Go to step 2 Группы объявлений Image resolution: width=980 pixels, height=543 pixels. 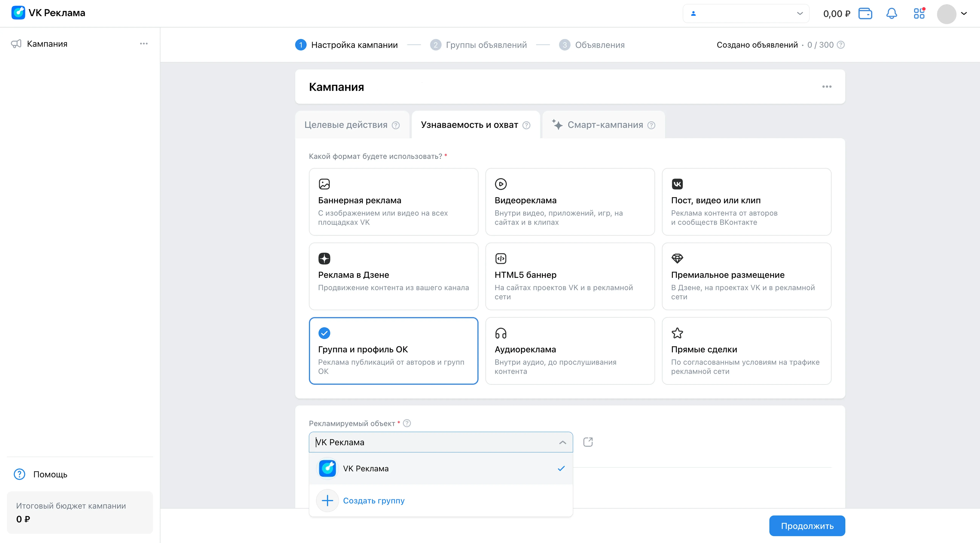[478, 45]
